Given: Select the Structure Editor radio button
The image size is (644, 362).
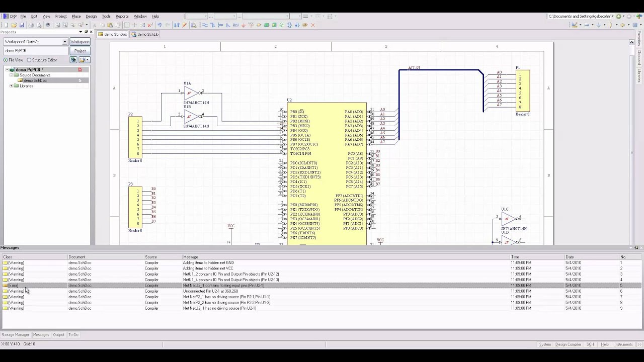Looking at the screenshot, I should point(29,60).
